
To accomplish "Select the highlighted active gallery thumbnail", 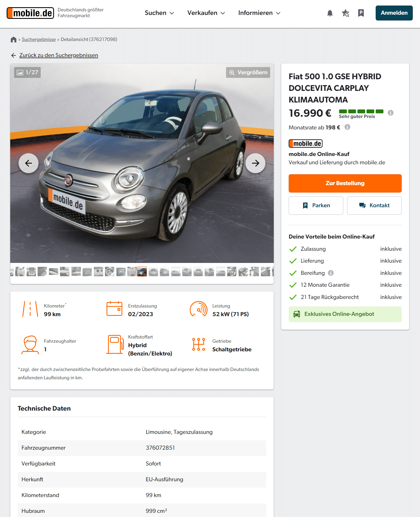I will click(x=142, y=272).
